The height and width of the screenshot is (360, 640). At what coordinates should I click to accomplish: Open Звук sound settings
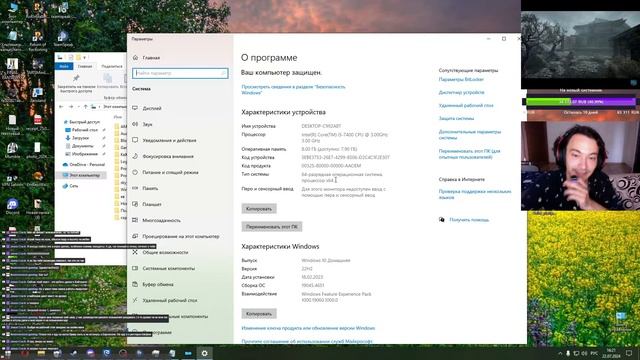[142, 124]
